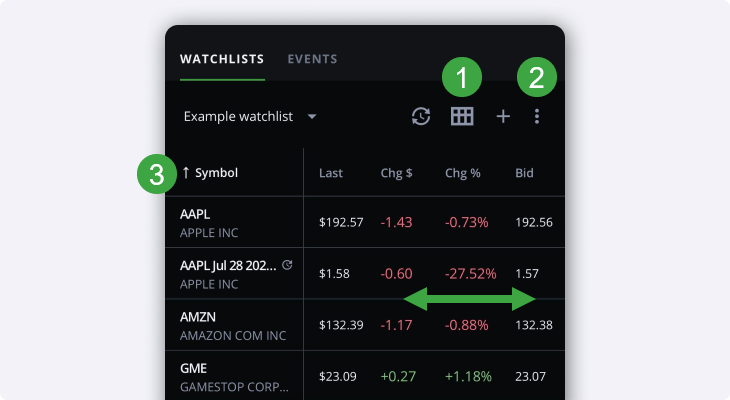
Task: Select the AAPL Jul 28 option row
Action: 230,274
